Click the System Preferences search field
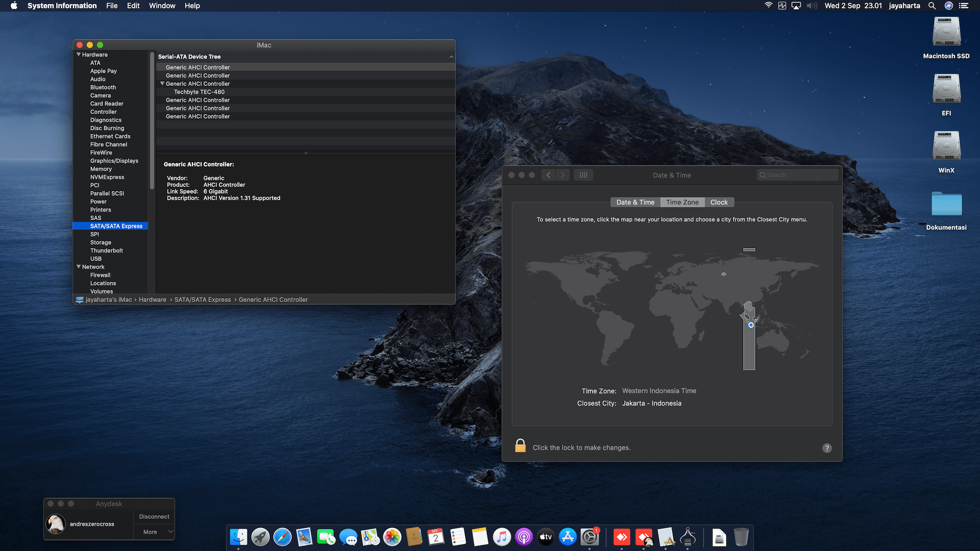The width and height of the screenshot is (980, 551). (799, 175)
